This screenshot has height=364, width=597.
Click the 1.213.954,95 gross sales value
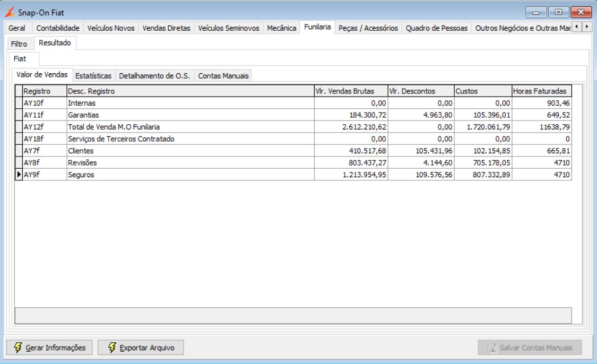[x=351, y=175]
